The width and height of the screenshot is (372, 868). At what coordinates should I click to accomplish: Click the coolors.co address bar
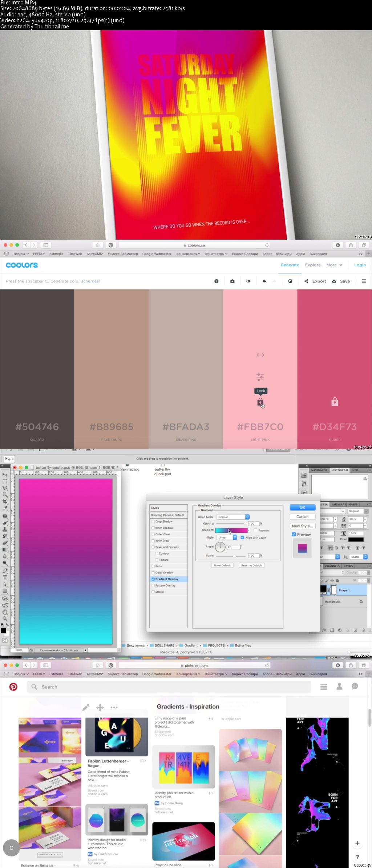coord(194,245)
